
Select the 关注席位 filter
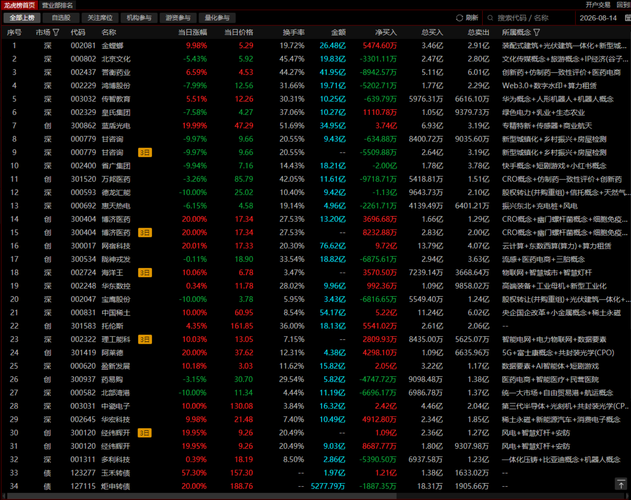tap(100, 18)
